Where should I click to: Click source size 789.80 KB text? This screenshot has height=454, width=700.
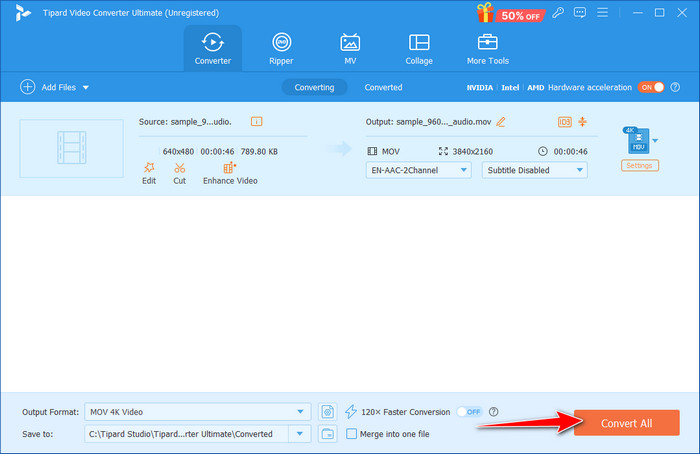[259, 152]
